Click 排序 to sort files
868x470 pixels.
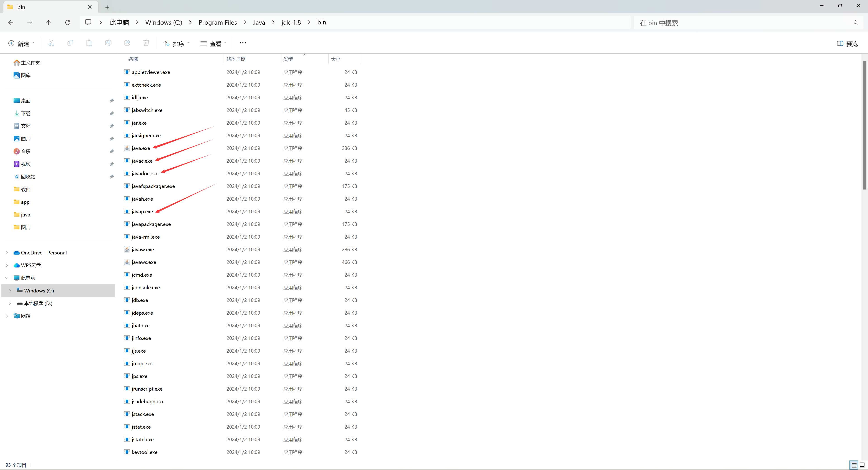(177, 43)
